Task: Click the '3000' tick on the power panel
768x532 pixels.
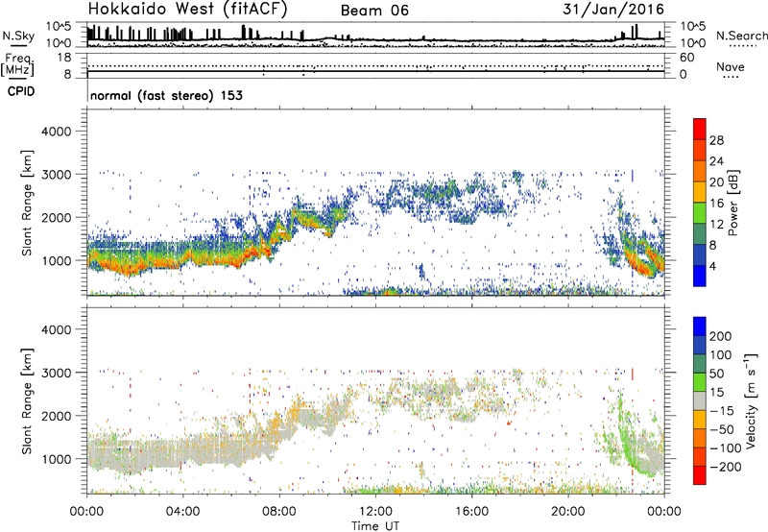Action: click(56, 175)
